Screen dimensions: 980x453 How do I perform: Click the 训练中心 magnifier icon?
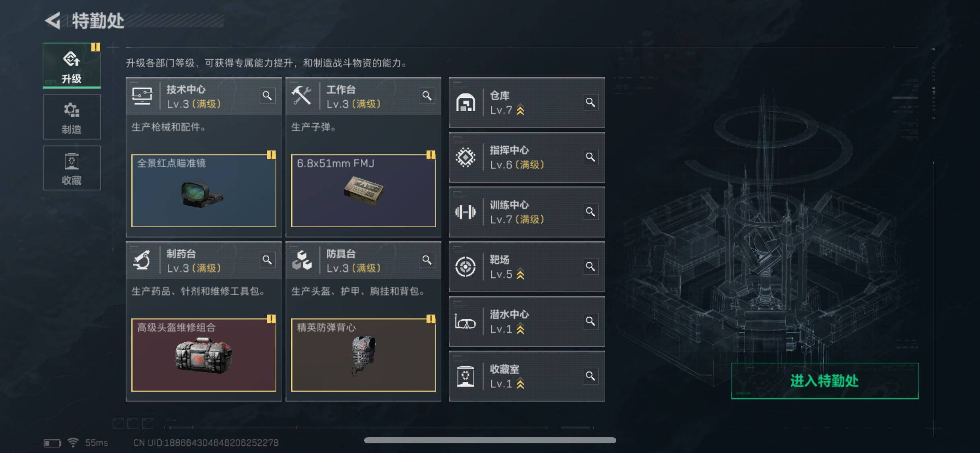point(590,212)
